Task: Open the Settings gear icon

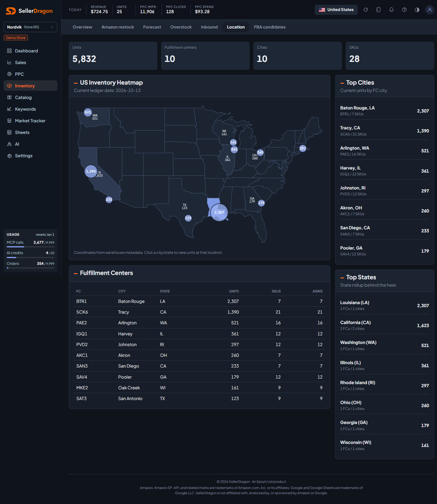Action: pyautogui.click(x=10, y=156)
